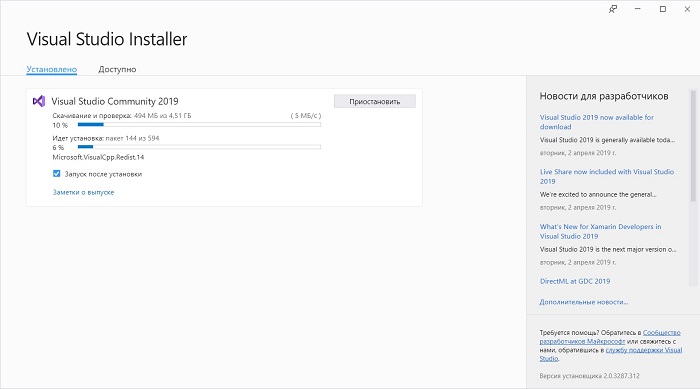Open 'Сообщество разработчиков Майкрософт' link

coord(610,337)
